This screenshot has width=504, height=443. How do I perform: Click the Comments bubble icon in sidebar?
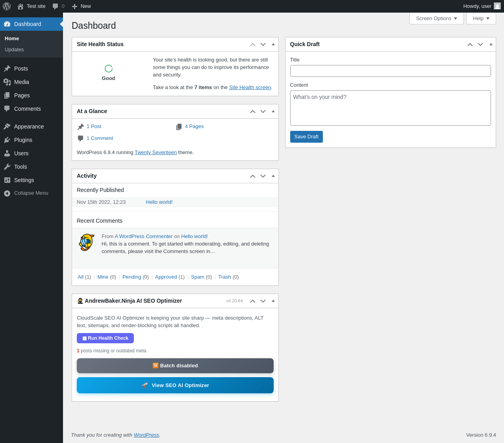point(7,109)
